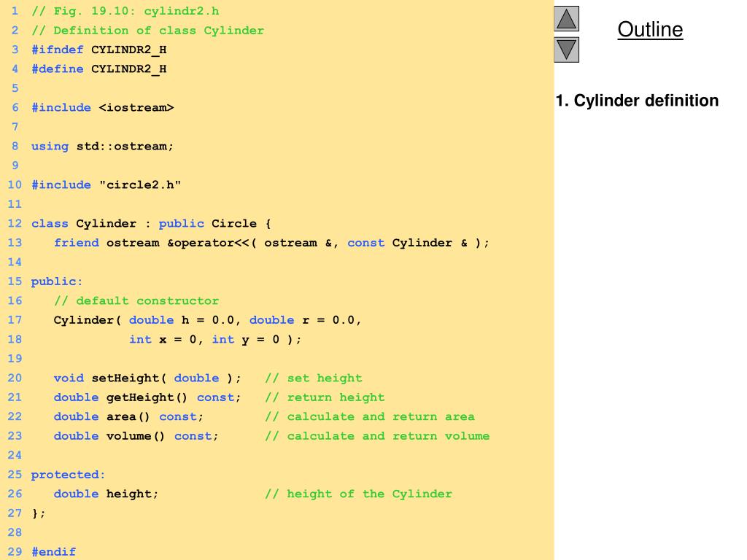
Task: Click '// height of the Cylinder' comment
Action: [359, 494]
